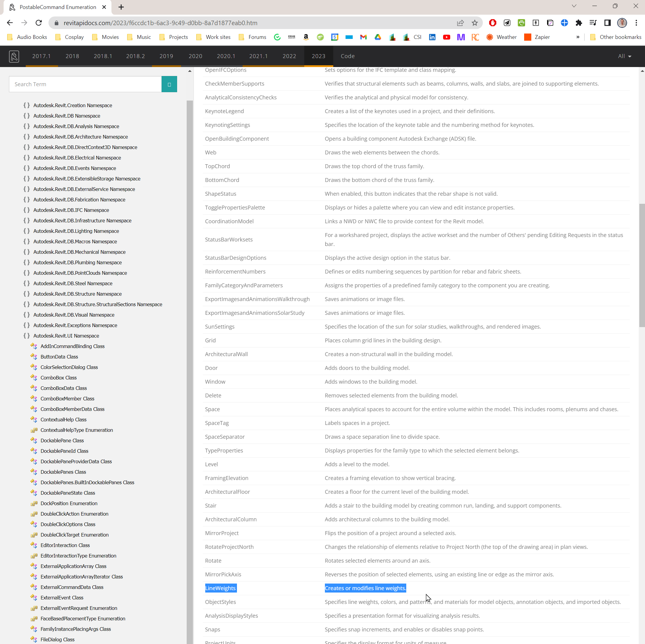
Task: Open the browser extensions puzzle icon
Action: (579, 23)
